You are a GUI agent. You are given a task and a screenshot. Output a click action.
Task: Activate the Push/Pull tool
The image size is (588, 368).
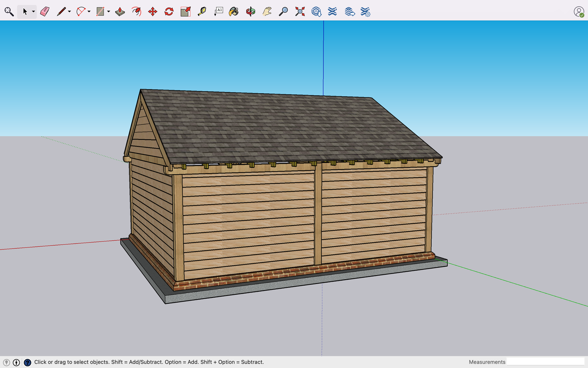tap(120, 12)
